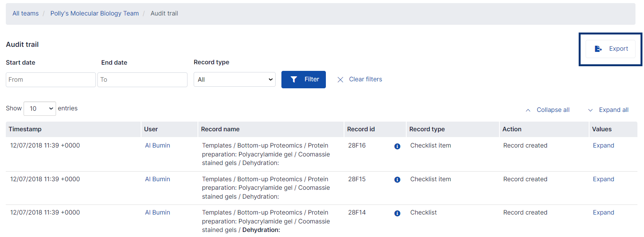The height and width of the screenshot is (237, 644).
Task: Click info icon beside record 28F15
Action: point(397,180)
